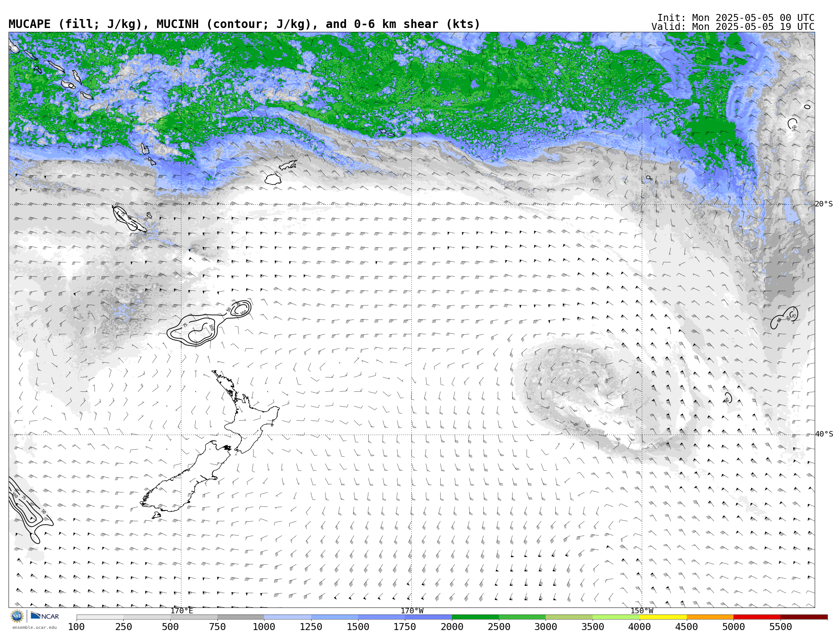Screen dimensions: 840x632
Task: Click the New Caledonia island outline
Action: click(129, 219)
